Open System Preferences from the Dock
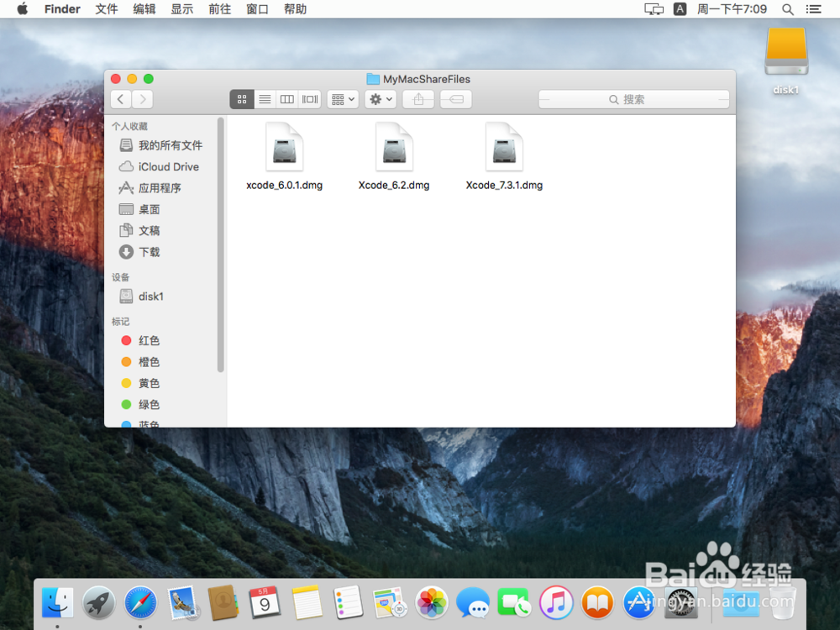 (x=680, y=602)
